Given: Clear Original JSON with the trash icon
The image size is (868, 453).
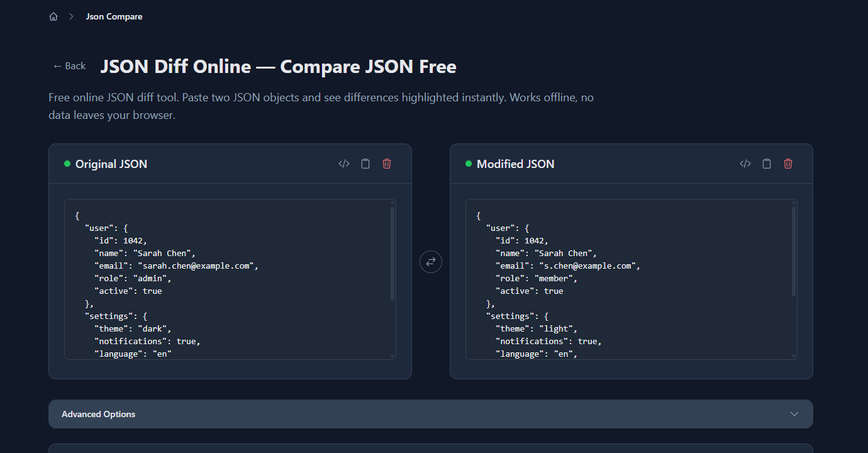Looking at the screenshot, I should click(386, 163).
